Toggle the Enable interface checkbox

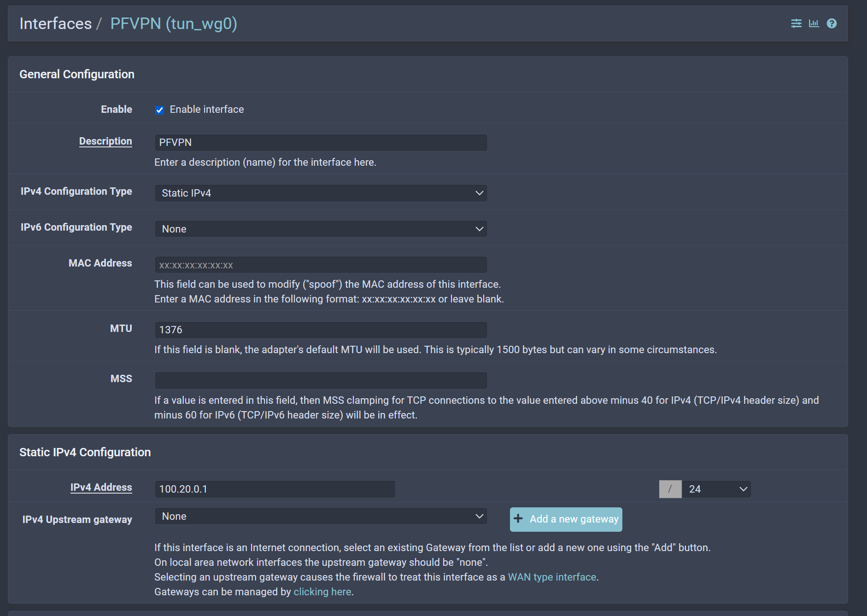click(159, 110)
